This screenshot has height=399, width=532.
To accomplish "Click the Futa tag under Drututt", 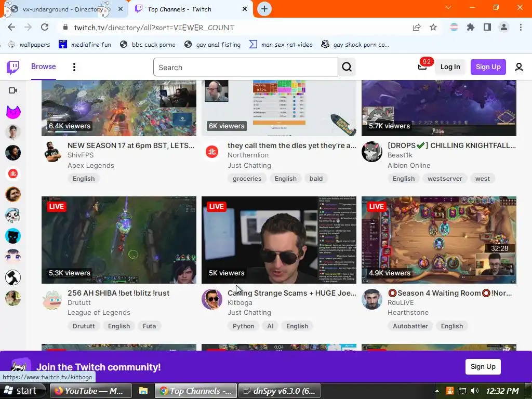I will click(x=149, y=326).
